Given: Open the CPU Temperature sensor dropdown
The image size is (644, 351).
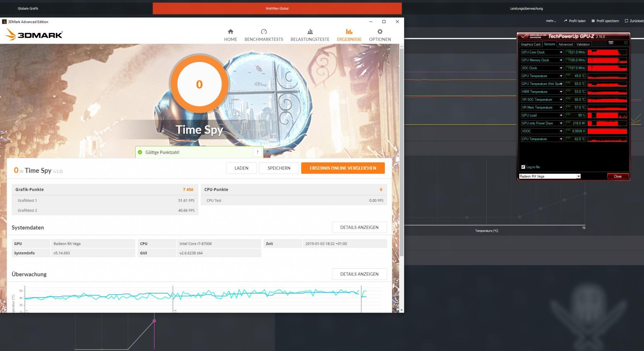Looking at the screenshot, I should click(x=561, y=139).
